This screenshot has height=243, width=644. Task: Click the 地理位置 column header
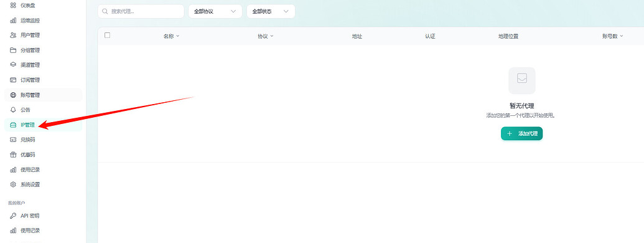click(508, 36)
